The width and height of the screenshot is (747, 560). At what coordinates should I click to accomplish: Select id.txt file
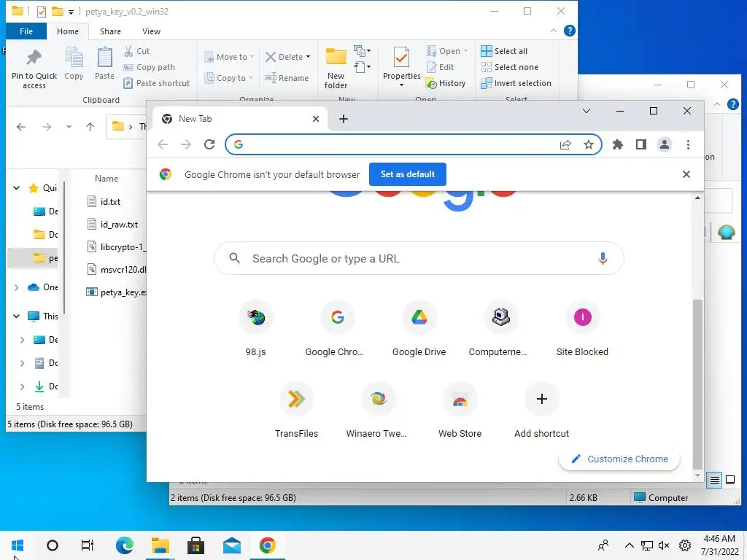click(x=104, y=202)
